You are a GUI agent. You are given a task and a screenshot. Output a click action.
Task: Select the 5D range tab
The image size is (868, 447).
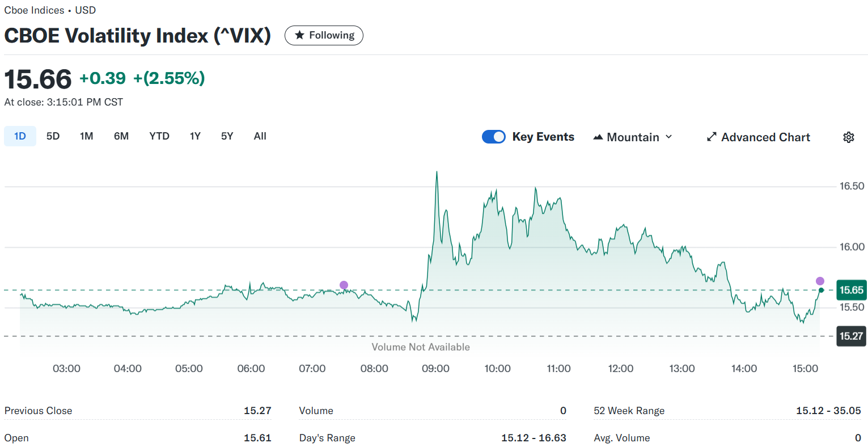tap(53, 136)
